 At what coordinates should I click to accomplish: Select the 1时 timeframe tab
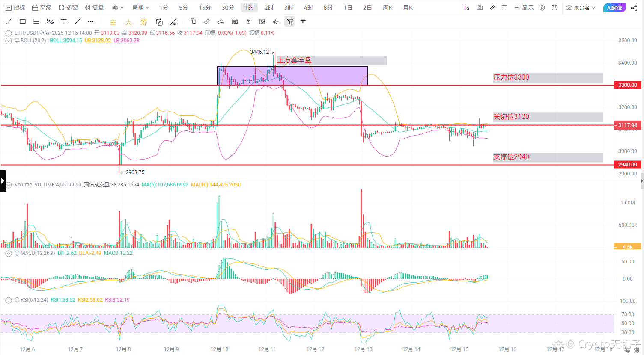[250, 8]
